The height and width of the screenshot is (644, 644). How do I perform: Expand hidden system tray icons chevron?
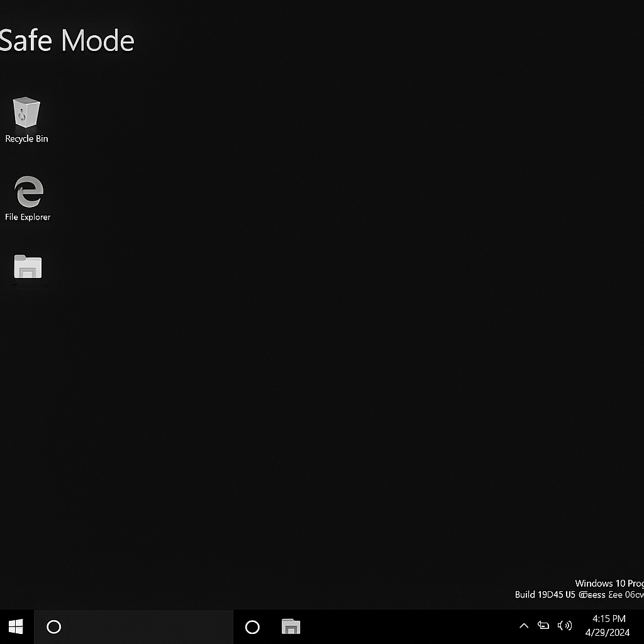523,626
